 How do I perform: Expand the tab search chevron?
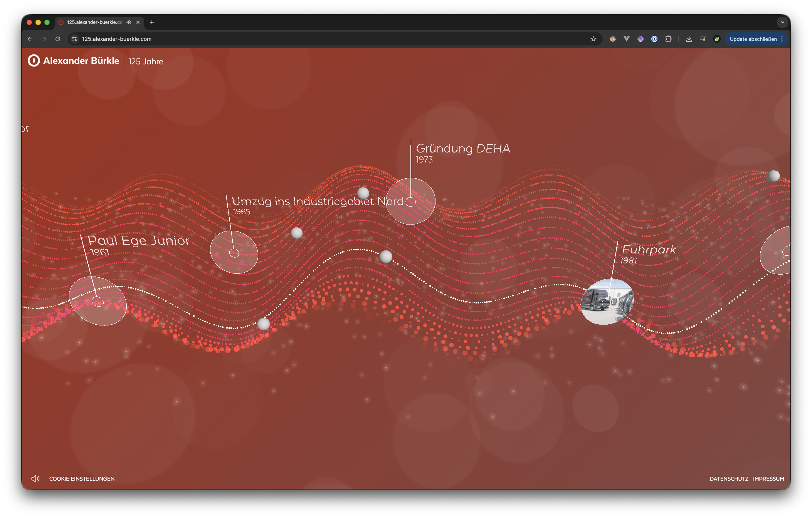click(782, 22)
